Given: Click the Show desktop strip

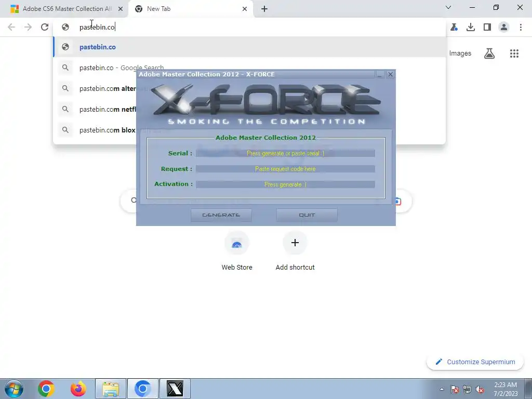Looking at the screenshot, I should click(x=528, y=389).
